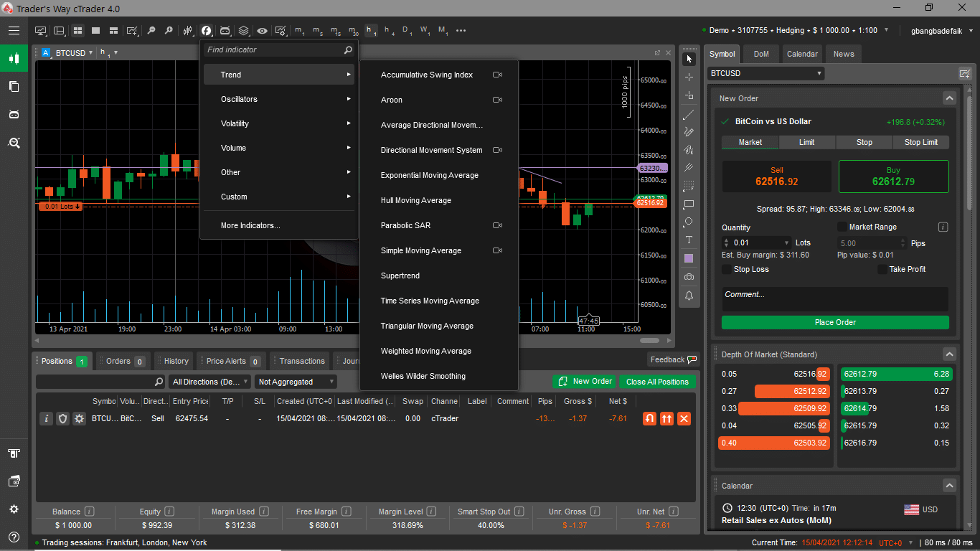Collapse the New Order section
The image size is (980, 551).
949,98
